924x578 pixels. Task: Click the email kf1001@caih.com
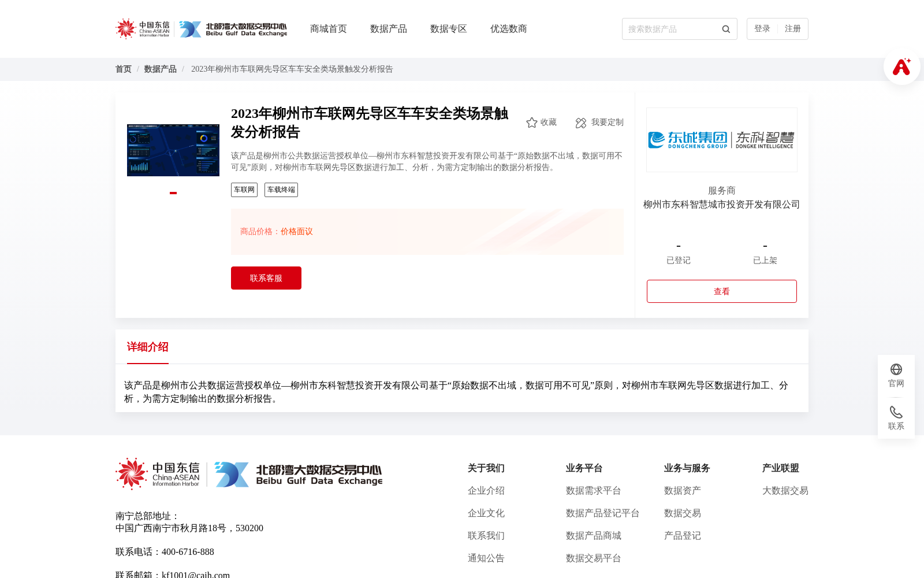click(x=196, y=575)
